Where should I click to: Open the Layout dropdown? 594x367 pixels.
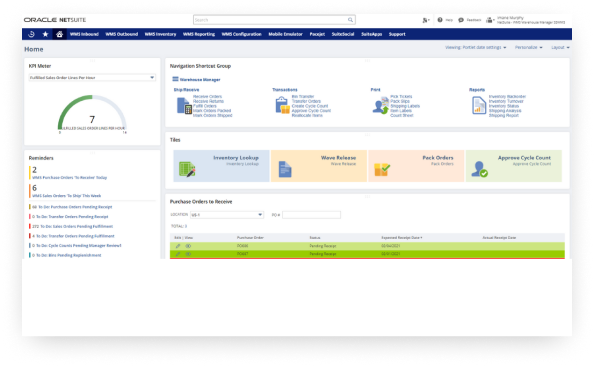click(560, 47)
